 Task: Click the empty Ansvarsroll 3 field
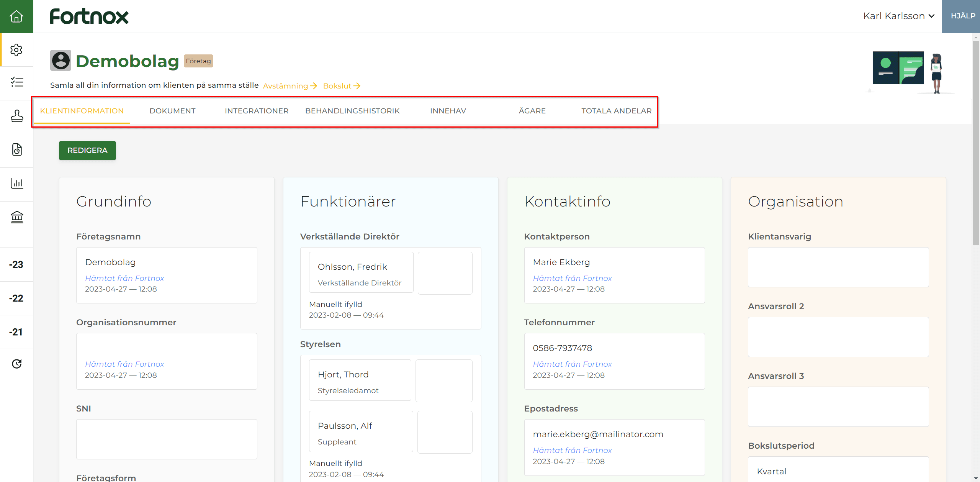pyautogui.click(x=838, y=407)
